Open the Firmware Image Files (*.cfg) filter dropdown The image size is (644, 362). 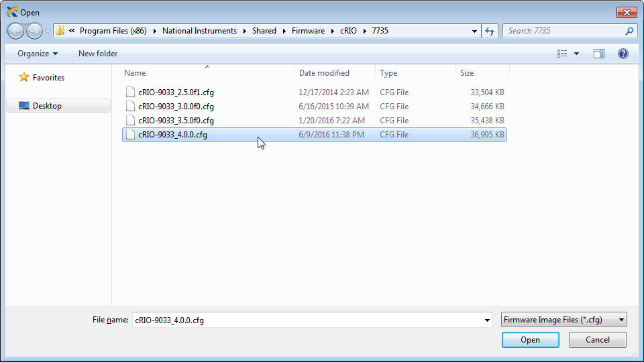tap(564, 320)
